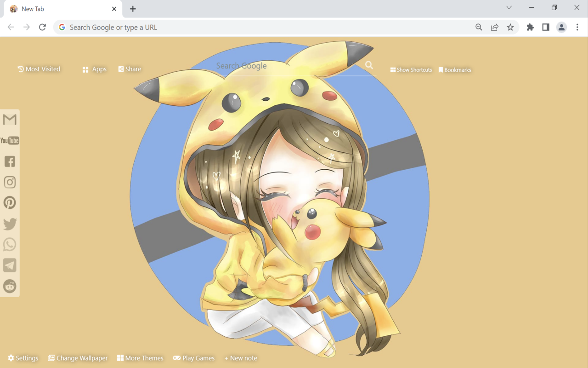Viewport: 588px width, 368px height.
Task: Open Reddit sidebar shortcut
Action: [x=10, y=286]
